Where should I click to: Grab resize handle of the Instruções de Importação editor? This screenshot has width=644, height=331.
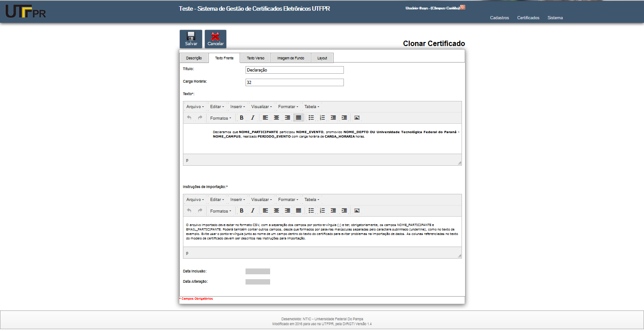pyautogui.click(x=459, y=256)
